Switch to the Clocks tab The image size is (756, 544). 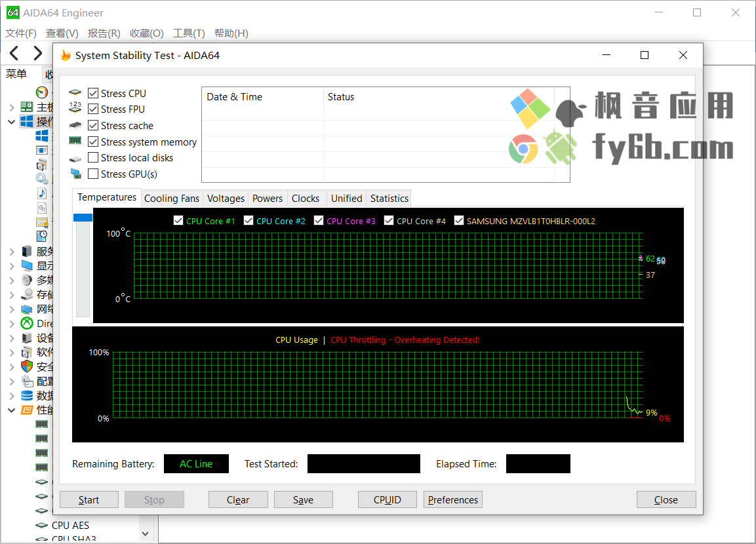(306, 199)
